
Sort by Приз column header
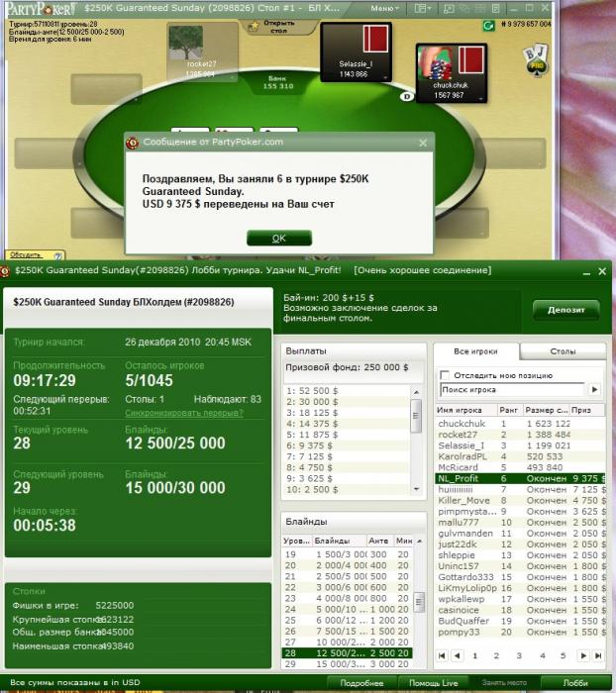click(x=587, y=410)
